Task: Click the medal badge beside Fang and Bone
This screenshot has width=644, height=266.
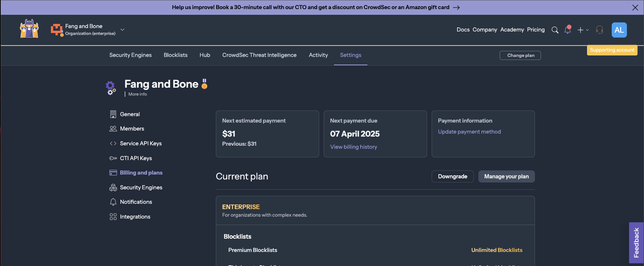Action: click(204, 84)
